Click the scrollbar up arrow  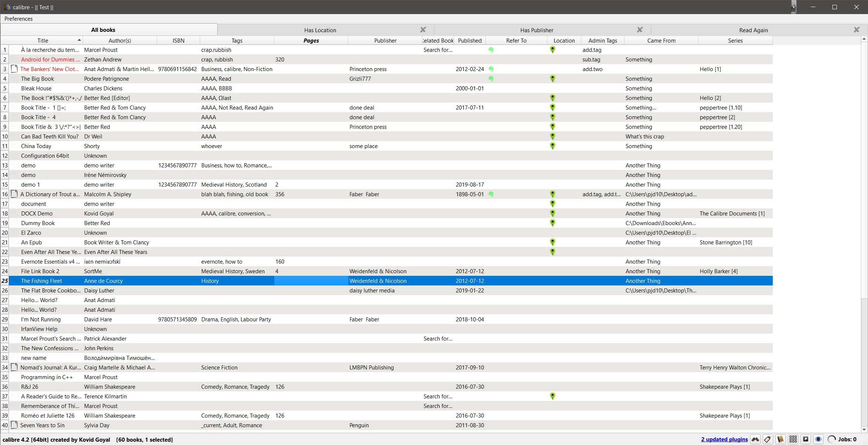864,39
